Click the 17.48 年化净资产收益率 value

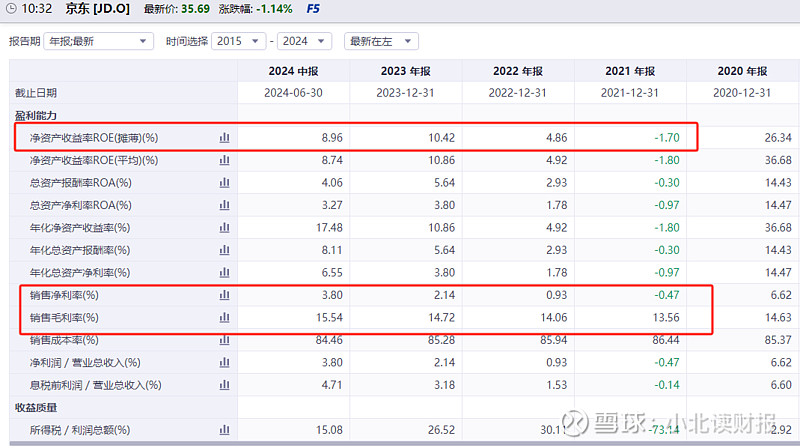click(x=330, y=228)
